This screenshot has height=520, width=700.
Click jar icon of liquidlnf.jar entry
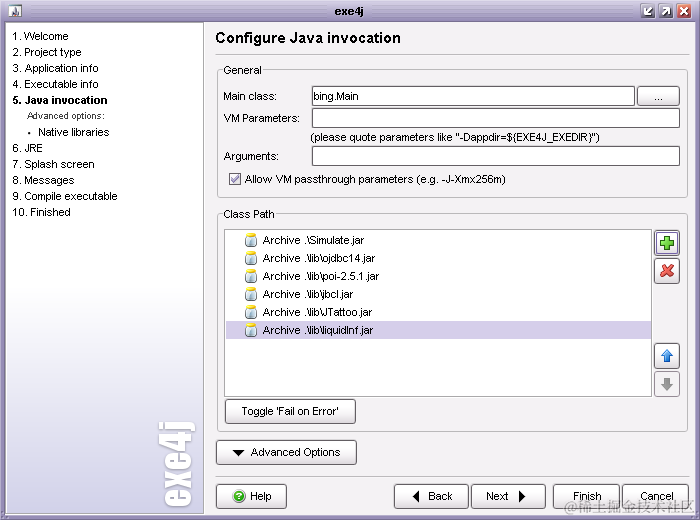coord(251,330)
